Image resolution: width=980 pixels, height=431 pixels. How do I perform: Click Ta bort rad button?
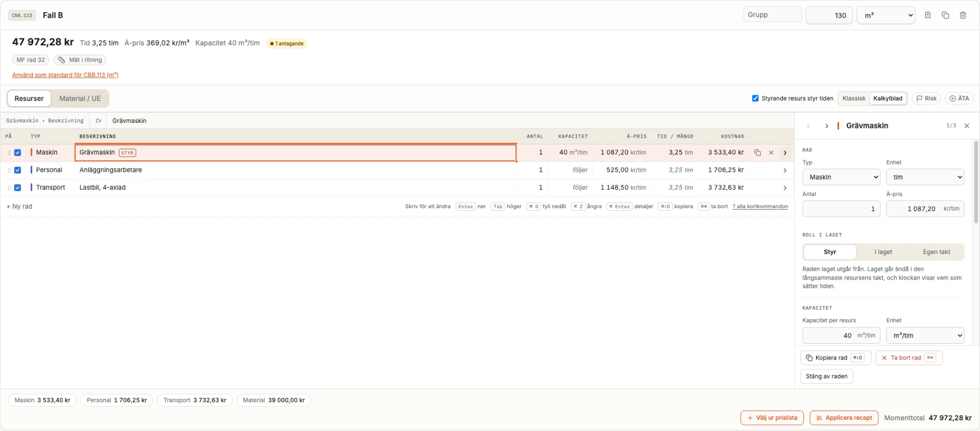coord(909,358)
